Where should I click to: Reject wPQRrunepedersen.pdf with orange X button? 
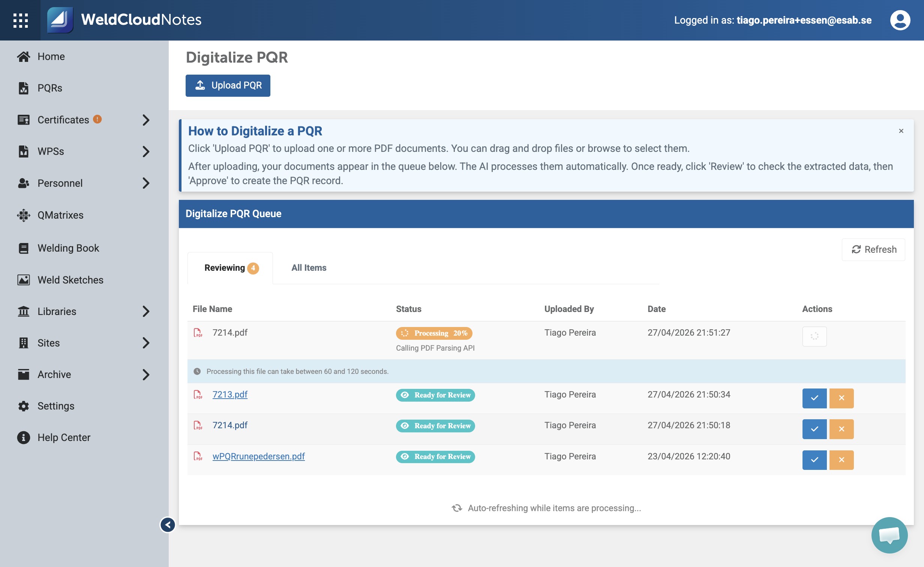click(841, 460)
